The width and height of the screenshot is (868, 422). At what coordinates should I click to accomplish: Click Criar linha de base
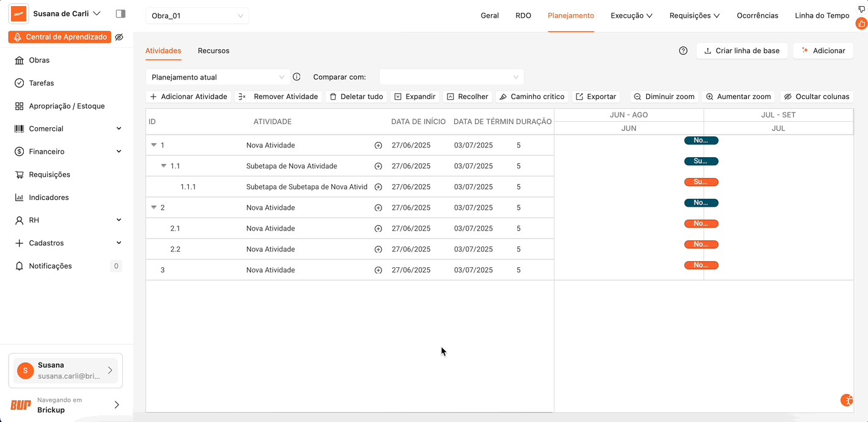tap(742, 51)
